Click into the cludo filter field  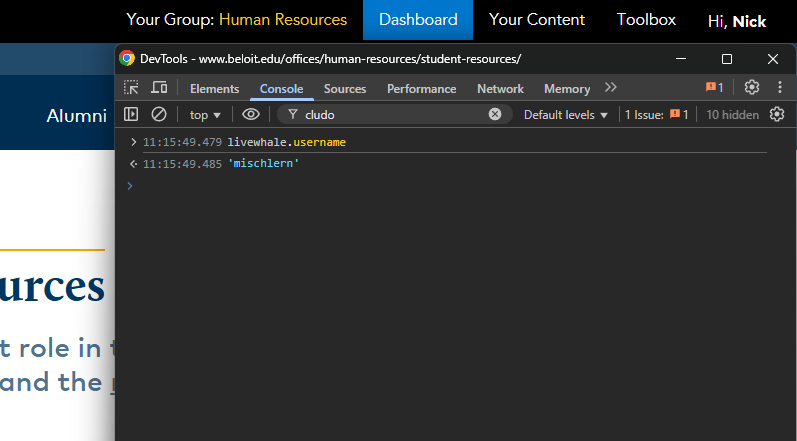390,115
